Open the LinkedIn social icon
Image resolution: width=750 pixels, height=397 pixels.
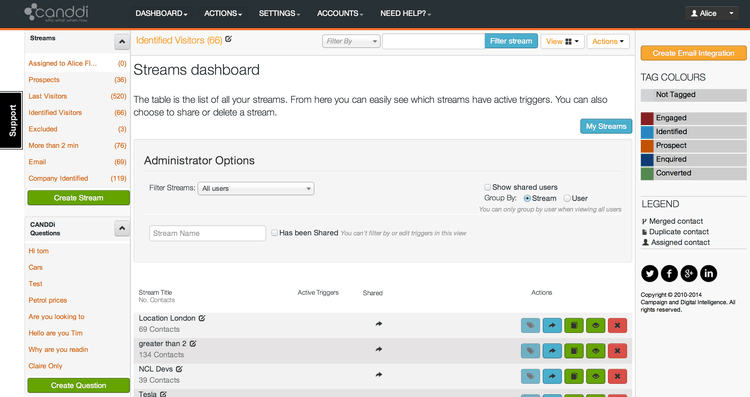pyautogui.click(x=708, y=274)
